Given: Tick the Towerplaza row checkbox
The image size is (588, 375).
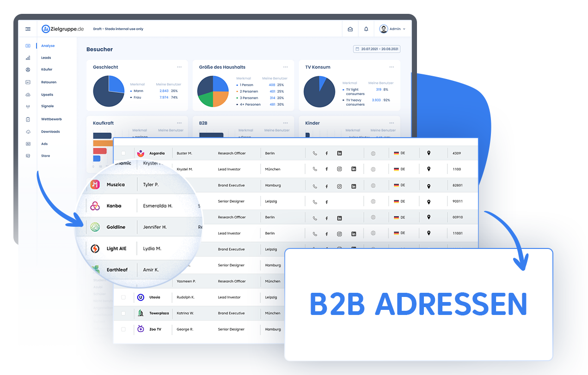Looking at the screenshot, I should (123, 313).
